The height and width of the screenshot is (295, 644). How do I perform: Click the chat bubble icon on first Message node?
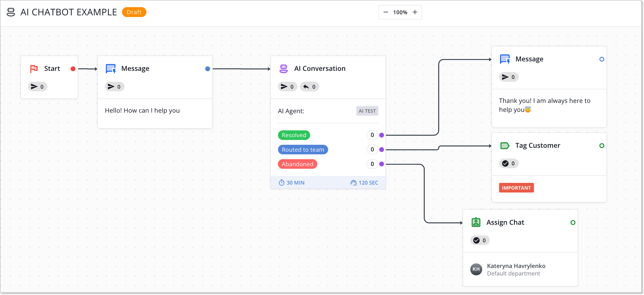click(x=110, y=69)
